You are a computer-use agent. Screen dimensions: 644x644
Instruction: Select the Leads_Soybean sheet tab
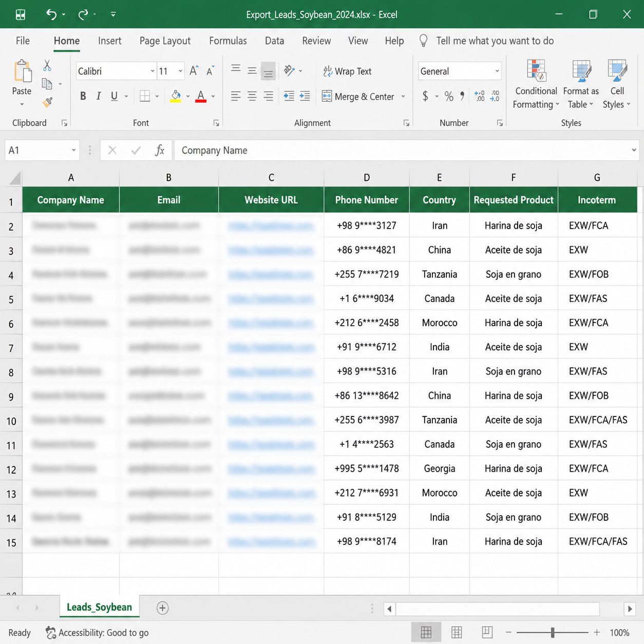pyautogui.click(x=99, y=608)
